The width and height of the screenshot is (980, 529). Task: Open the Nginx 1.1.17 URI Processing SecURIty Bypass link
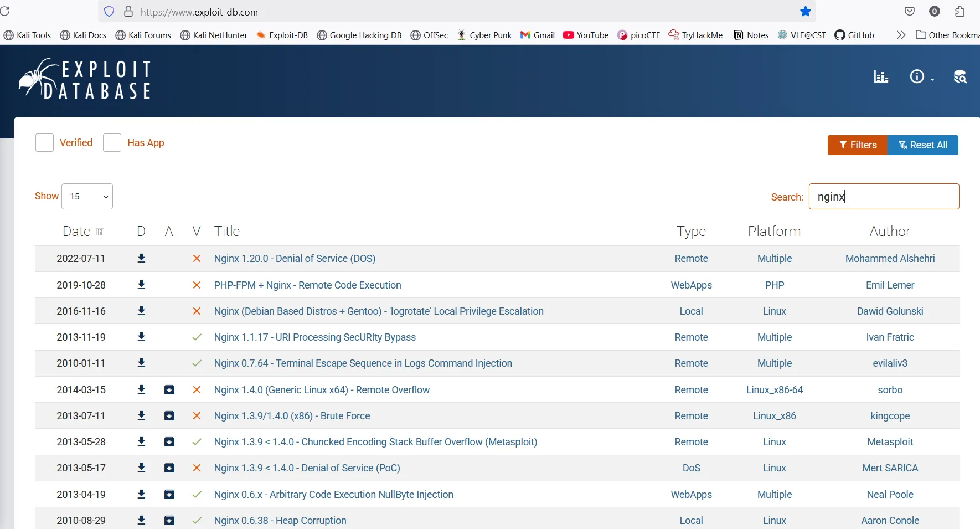[314, 337]
